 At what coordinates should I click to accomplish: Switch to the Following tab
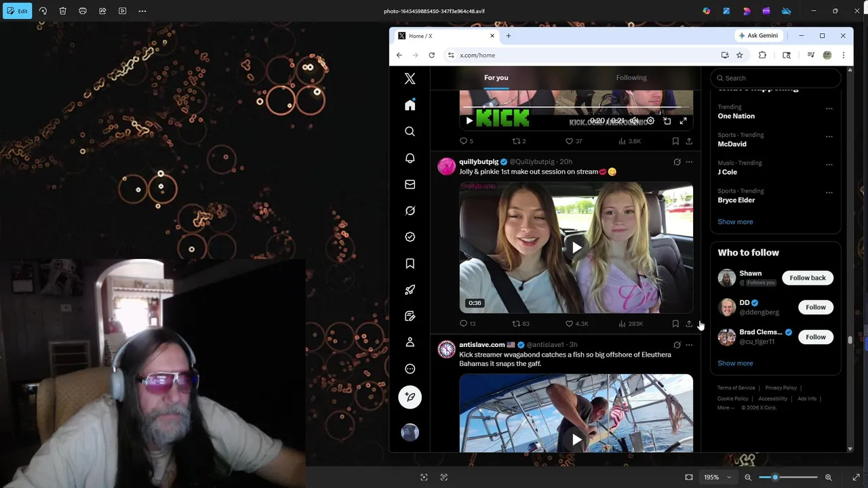pyautogui.click(x=631, y=77)
